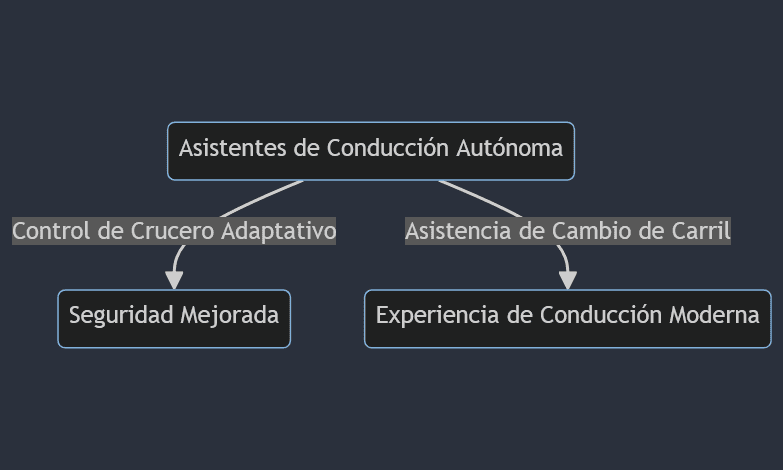783x470 pixels.
Task: Click the word Adaptativo in the left edge label
Action: tap(279, 232)
